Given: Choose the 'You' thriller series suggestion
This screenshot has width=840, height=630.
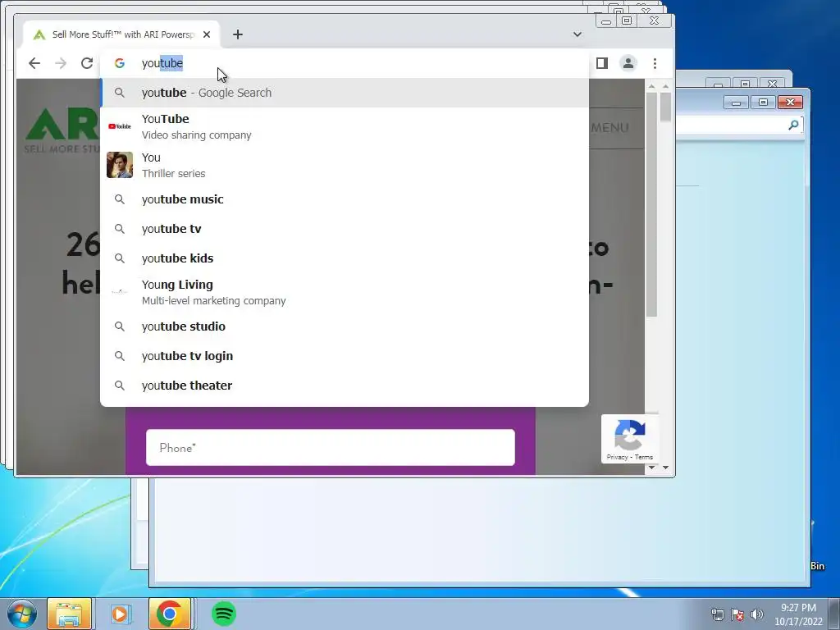Looking at the screenshot, I should [345, 165].
